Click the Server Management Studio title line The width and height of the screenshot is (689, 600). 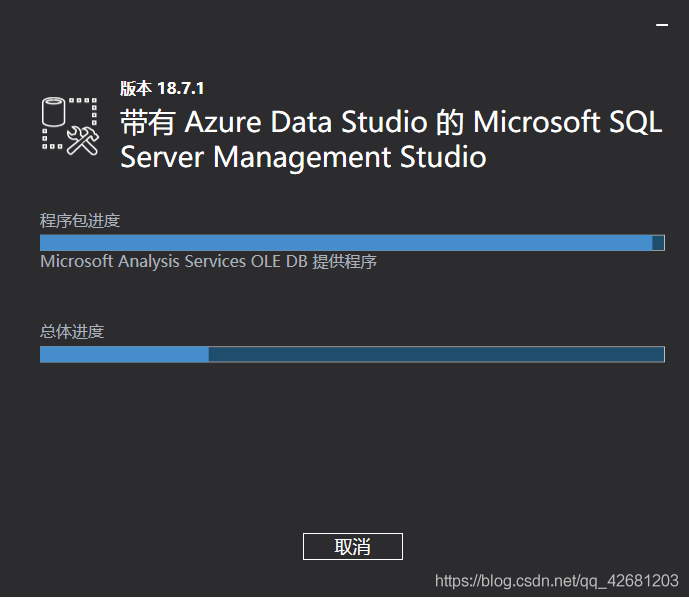pos(302,157)
